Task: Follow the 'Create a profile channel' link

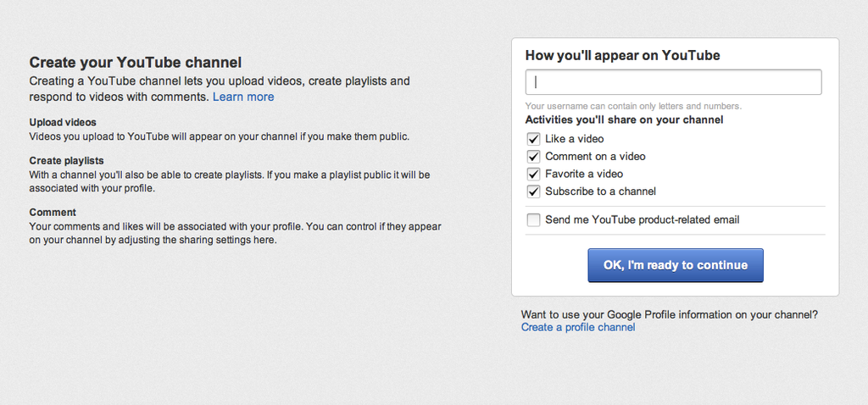Action: coord(578,327)
